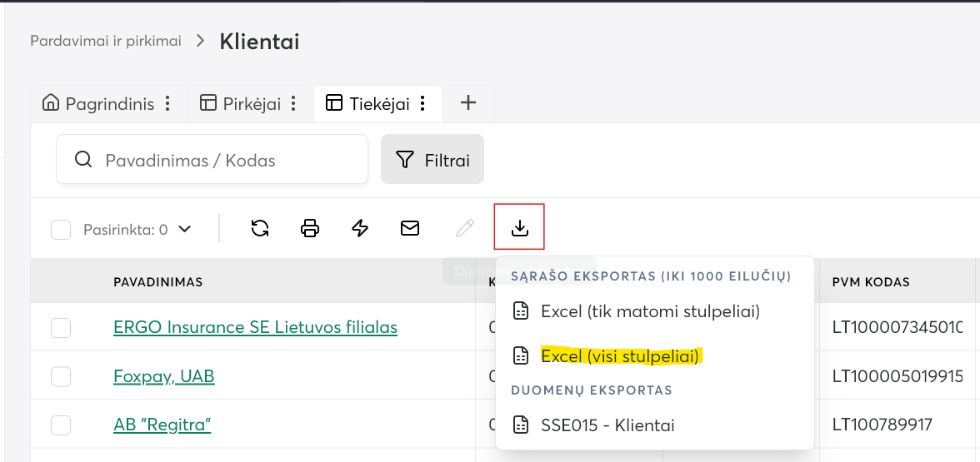Viewport: 980px width, 462px height.
Task: Click the data export download icon
Action: coord(519,228)
